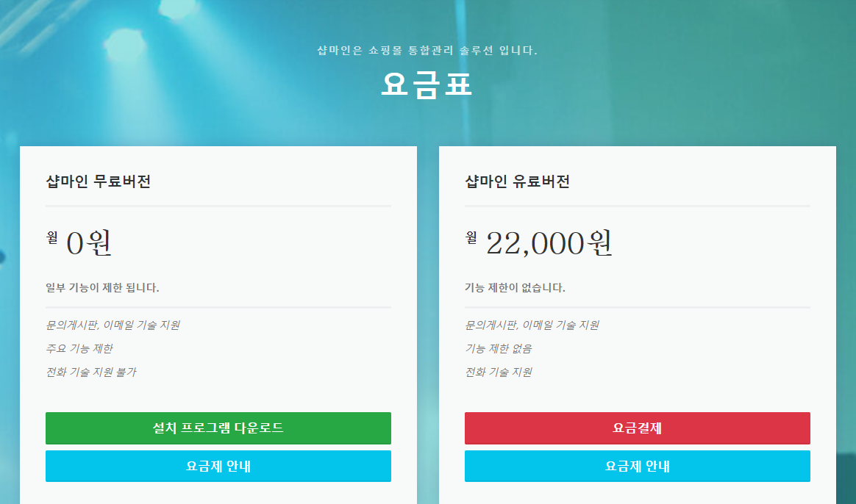This screenshot has width=856, height=504.
Task: Click the 기능 제한 없음 feature line
Action: (498, 348)
